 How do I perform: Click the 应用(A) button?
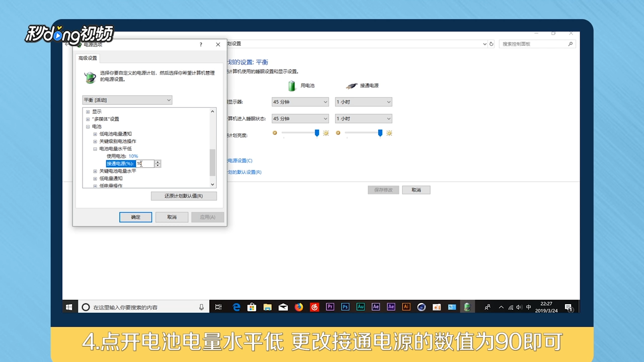pos(208,217)
